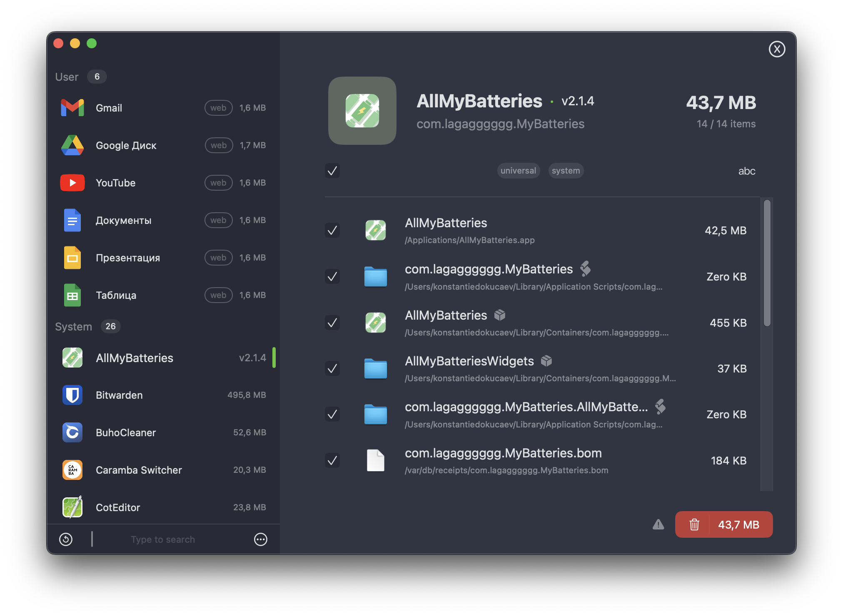Uncheck /Applications/AllMyBatteries.app item checkbox
Image resolution: width=843 pixels, height=616 pixels.
click(332, 230)
